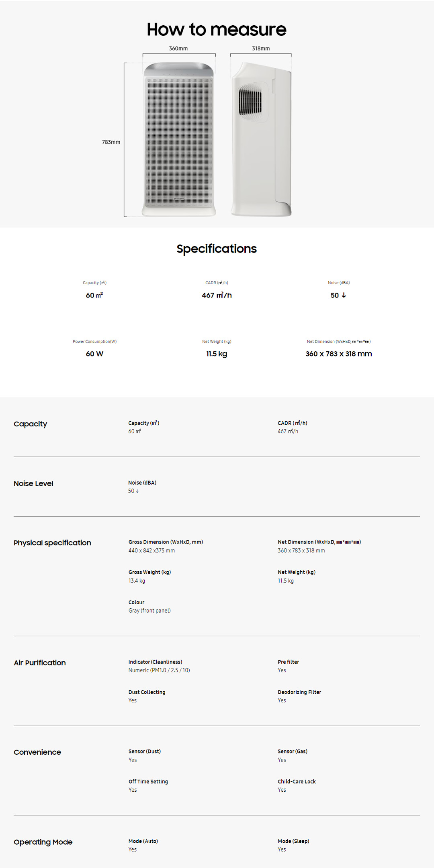Click the 11.5 kg net weight summary
Image resolution: width=434 pixels, height=868 pixels.
(217, 354)
